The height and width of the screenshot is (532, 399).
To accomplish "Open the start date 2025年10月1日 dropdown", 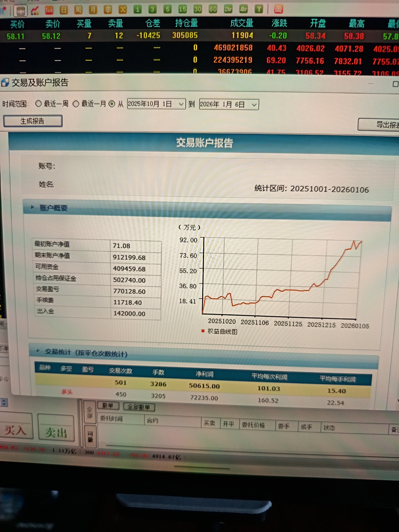I will point(181,104).
